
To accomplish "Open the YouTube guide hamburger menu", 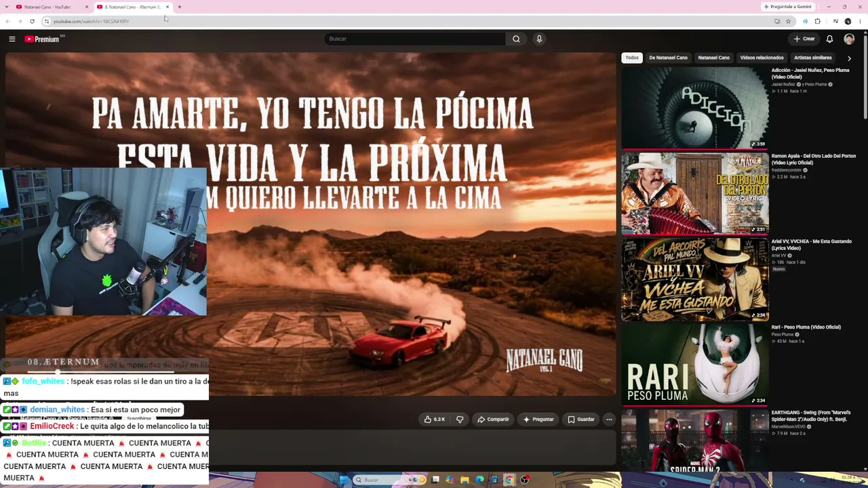I will (12, 39).
